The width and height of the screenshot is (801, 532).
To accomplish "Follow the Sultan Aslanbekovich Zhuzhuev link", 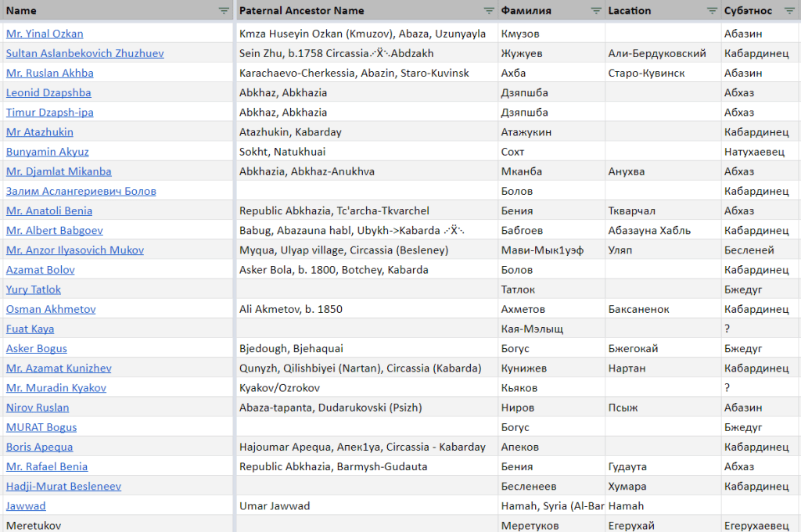I will 84,53.
